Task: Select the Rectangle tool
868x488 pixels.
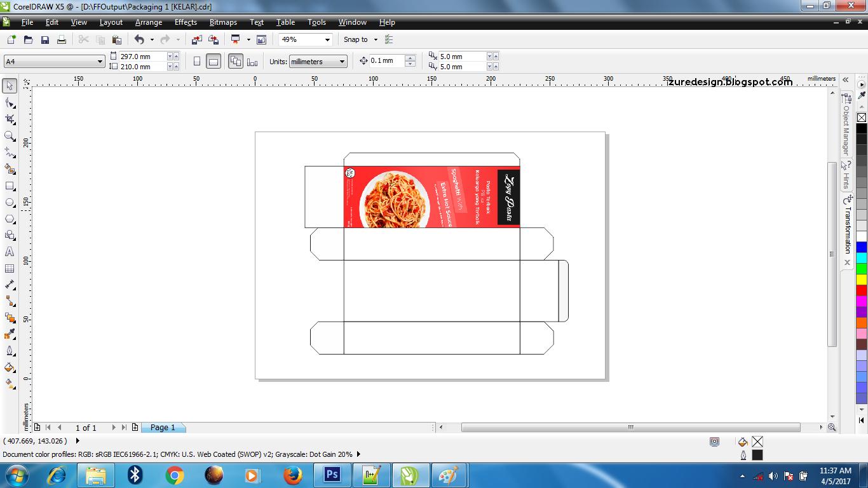Action: point(9,185)
